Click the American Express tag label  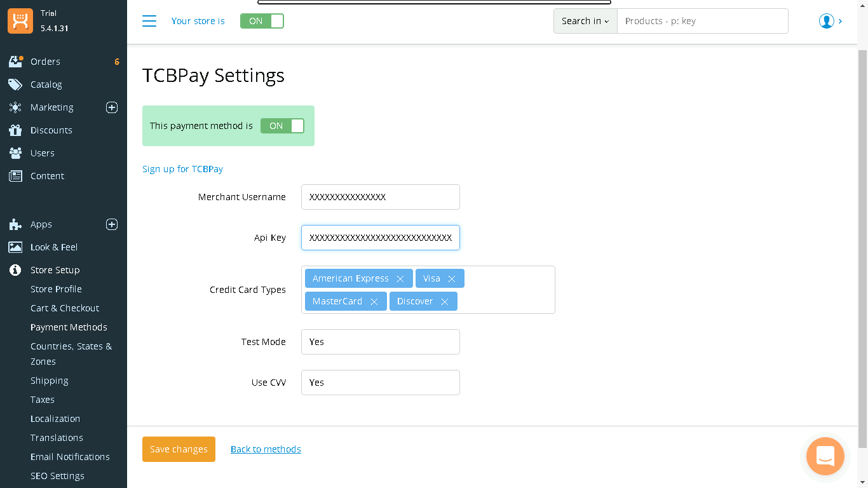click(x=351, y=279)
